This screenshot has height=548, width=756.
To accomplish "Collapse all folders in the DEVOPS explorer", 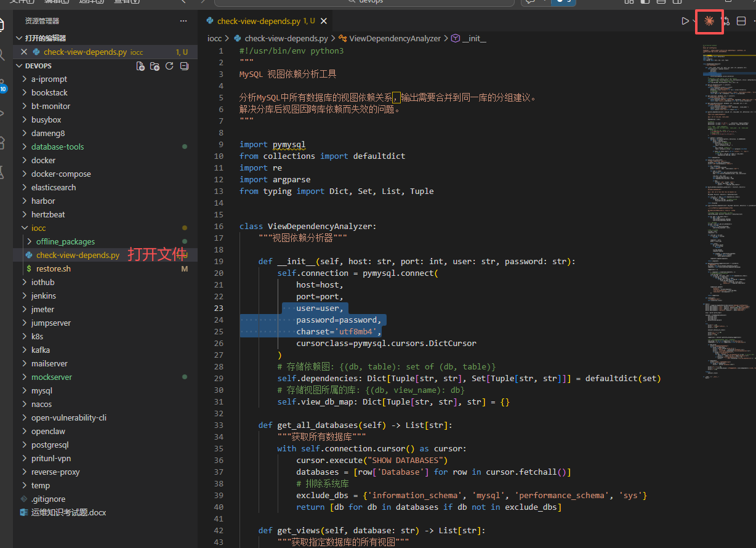I will pos(183,66).
